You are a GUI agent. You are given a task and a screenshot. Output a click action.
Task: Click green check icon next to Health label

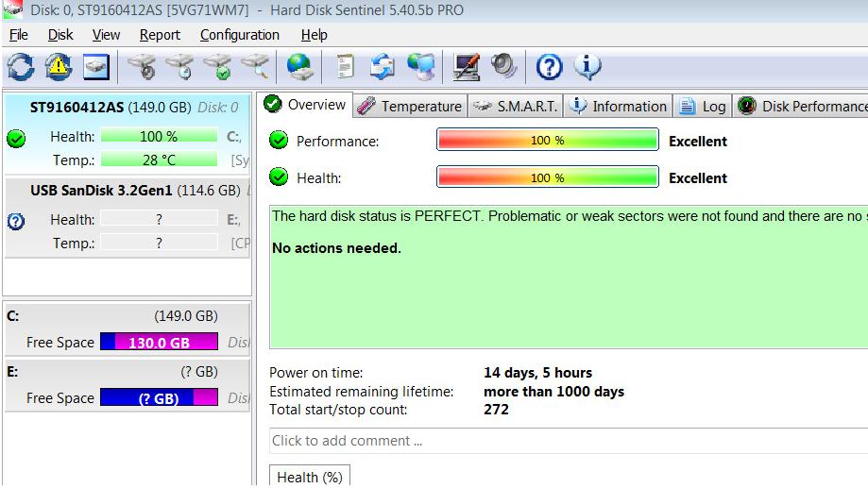pos(279,177)
